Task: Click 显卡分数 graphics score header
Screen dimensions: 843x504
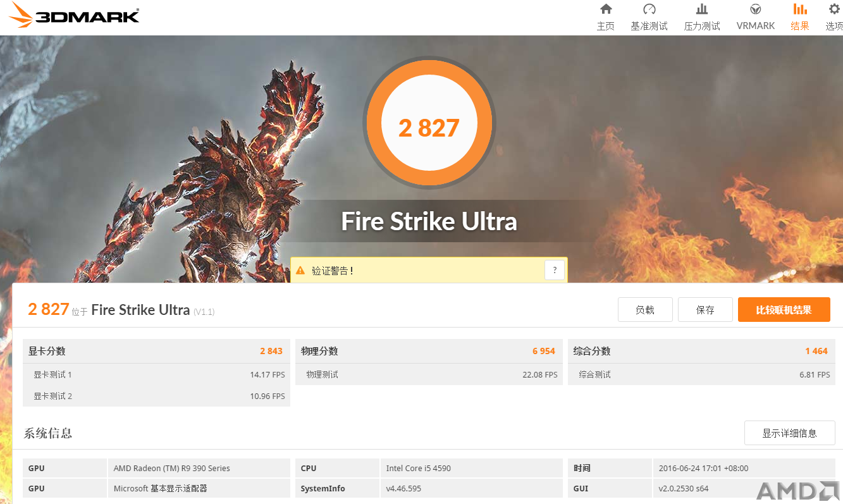Action: tap(47, 351)
